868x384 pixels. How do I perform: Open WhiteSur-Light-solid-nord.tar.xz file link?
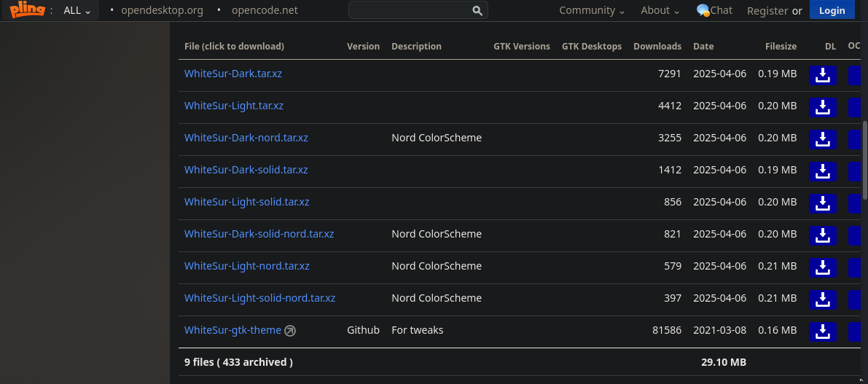point(259,298)
